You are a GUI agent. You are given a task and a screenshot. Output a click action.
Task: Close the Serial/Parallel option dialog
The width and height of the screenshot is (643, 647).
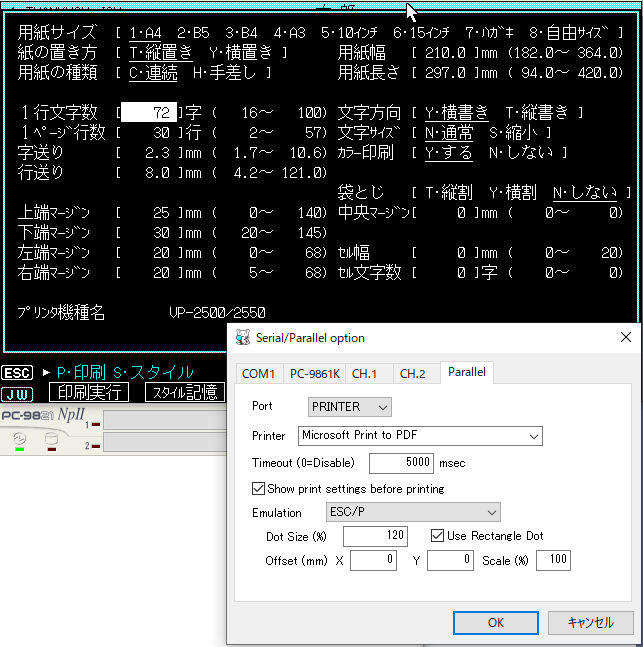tap(625, 338)
